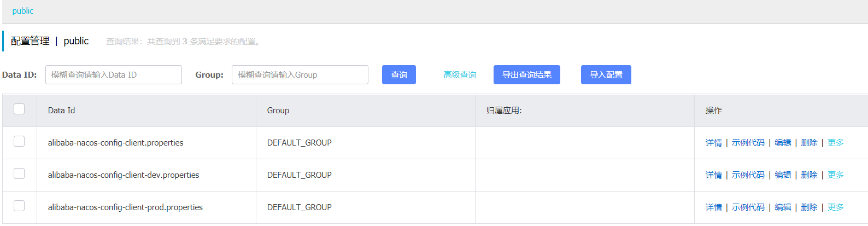Toggle the select-all checkbox in table header
868x226 pixels.
(x=19, y=109)
